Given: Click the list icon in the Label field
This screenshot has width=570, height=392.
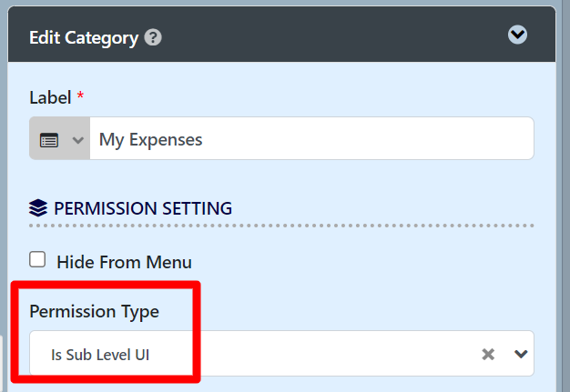Looking at the screenshot, I should pos(49,140).
